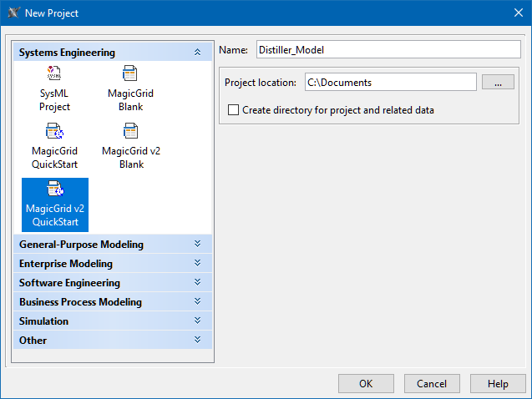Pick the MagicGrid QuickStart template icon
Image resolution: width=532 pixels, height=399 pixels.
click(x=54, y=131)
